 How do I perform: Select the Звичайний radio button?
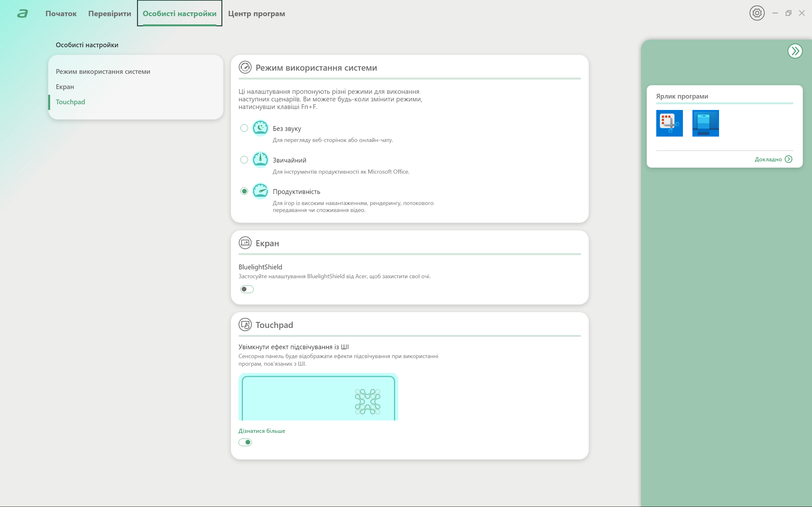(244, 160)
